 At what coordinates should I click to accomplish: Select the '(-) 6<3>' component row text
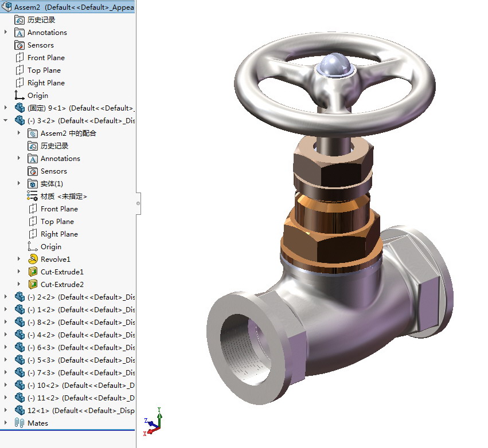81,348
